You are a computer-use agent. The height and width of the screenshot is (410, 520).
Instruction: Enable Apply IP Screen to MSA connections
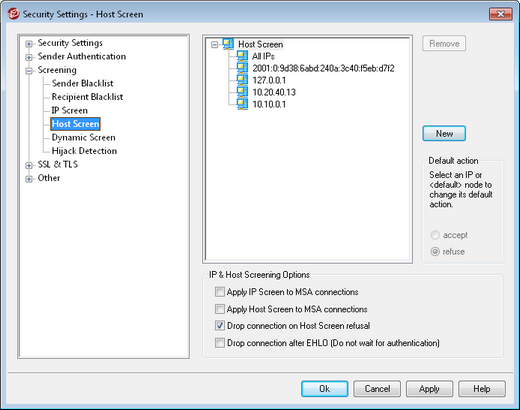click(x=220, y=292)
